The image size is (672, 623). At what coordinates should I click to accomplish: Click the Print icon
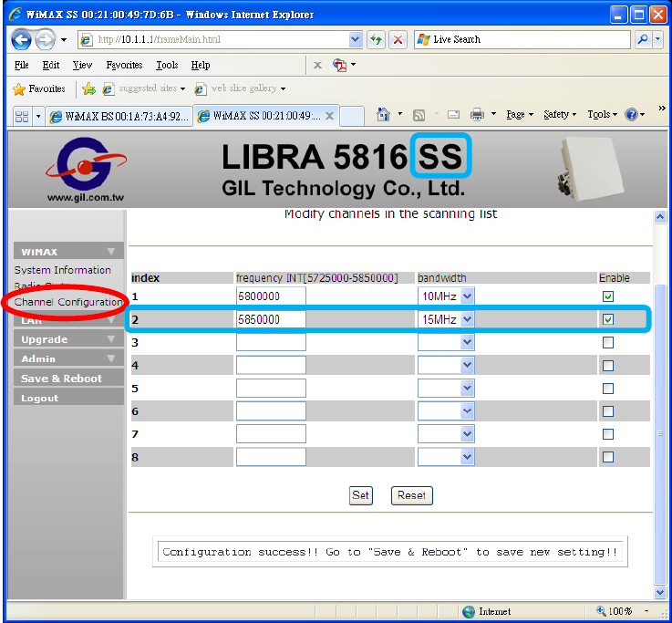[477, 115]
